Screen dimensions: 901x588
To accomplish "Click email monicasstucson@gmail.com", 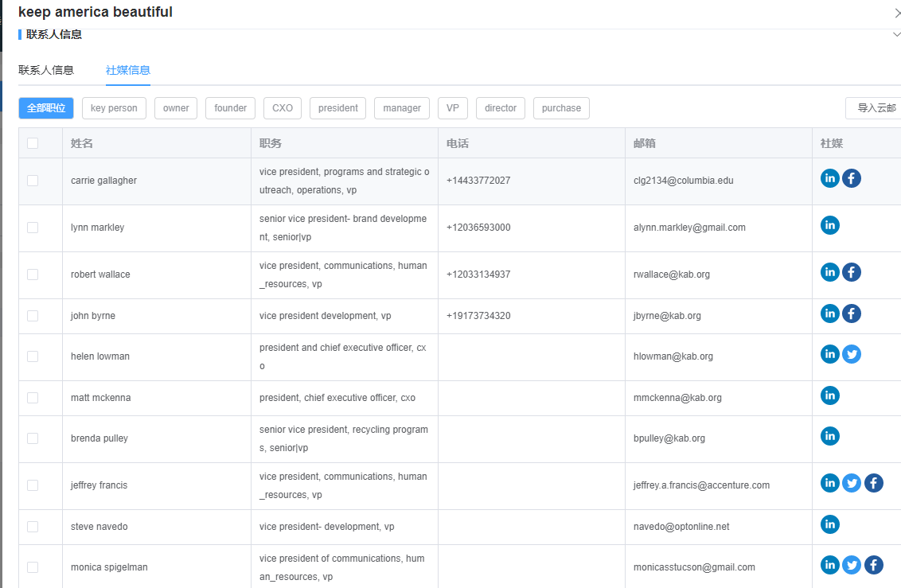I will click(694, 567).
